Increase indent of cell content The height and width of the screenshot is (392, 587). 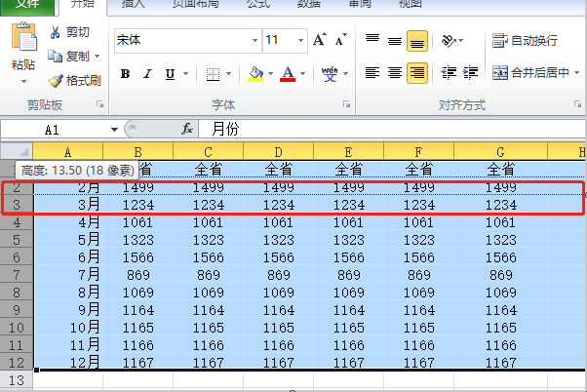pyautogui.click(x=471, y=72)
